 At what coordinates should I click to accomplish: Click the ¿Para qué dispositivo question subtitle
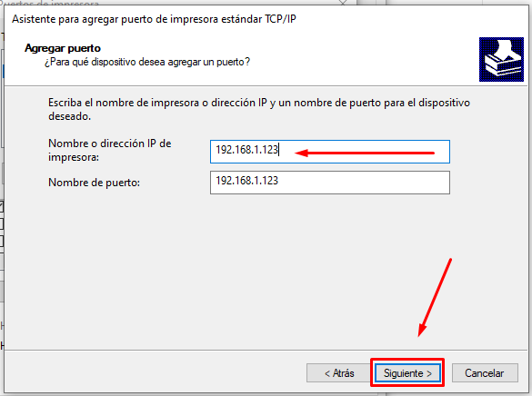[x=147, y=62]
